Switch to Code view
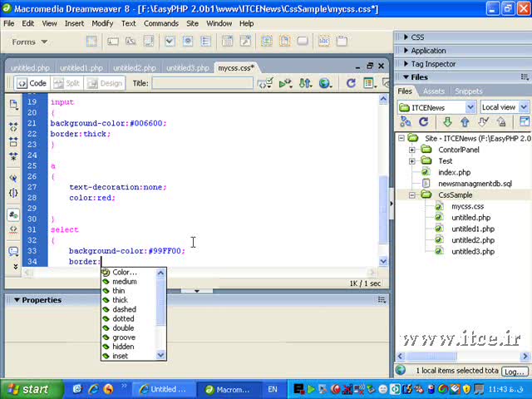 click(32, 83)
